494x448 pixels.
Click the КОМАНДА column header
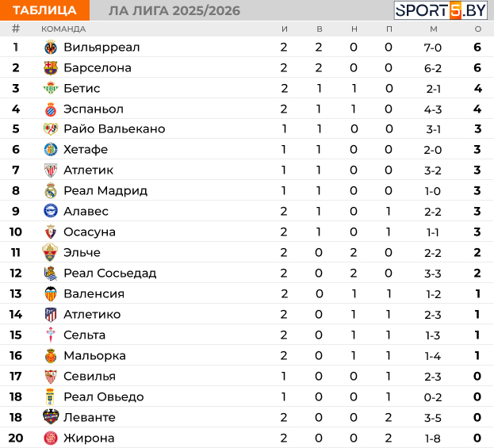(x=63, y=29)
